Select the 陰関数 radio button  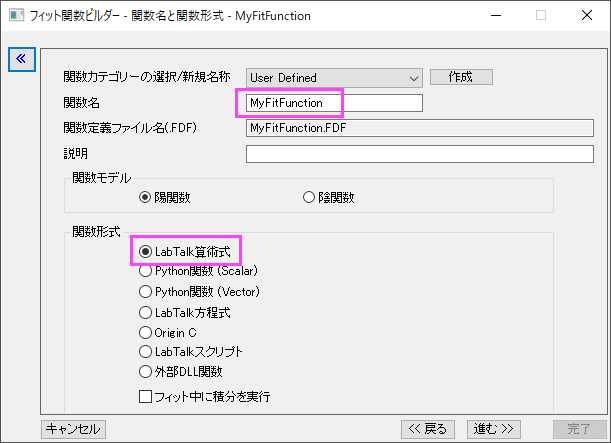(x=309, y=198)
